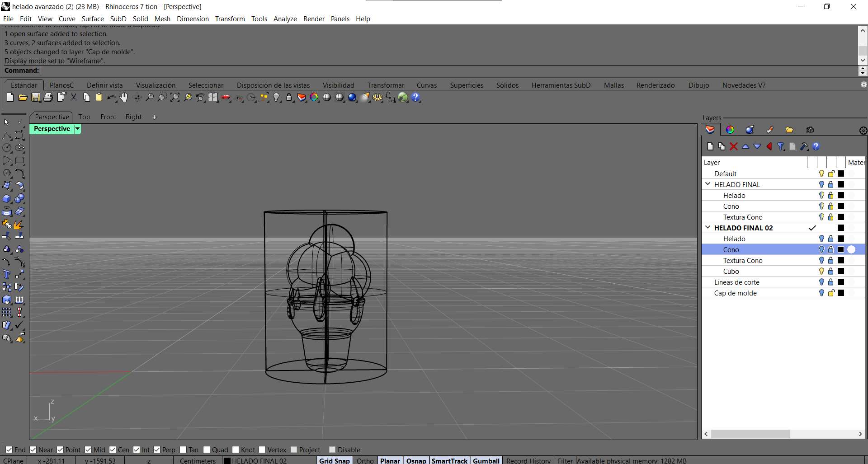The image size is (868, 464).
Task: Switch to the Sólidos toolbar tab
Action: tap(507, 85)
